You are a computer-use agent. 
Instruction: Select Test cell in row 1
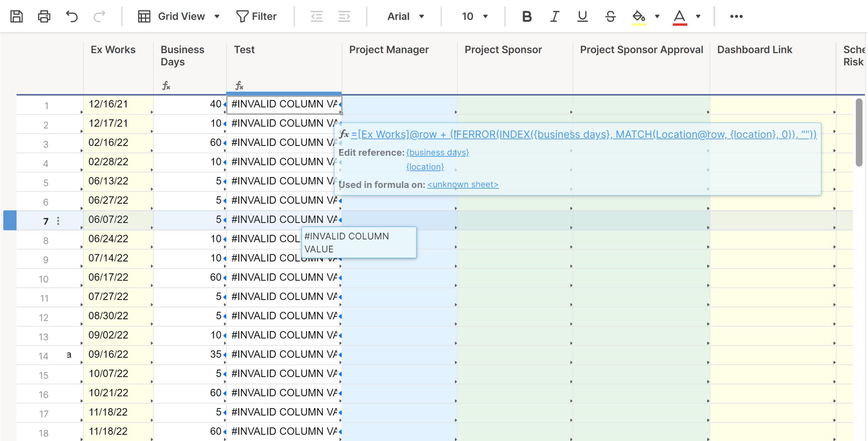pyautogui.click(x=284, y=104)
